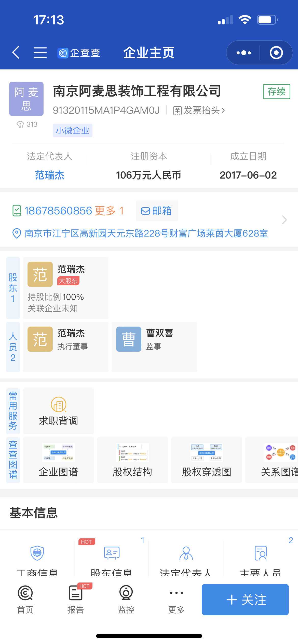Open the 股权穿透图 thumbnail

pyautogui.click(x=206, y=460)
